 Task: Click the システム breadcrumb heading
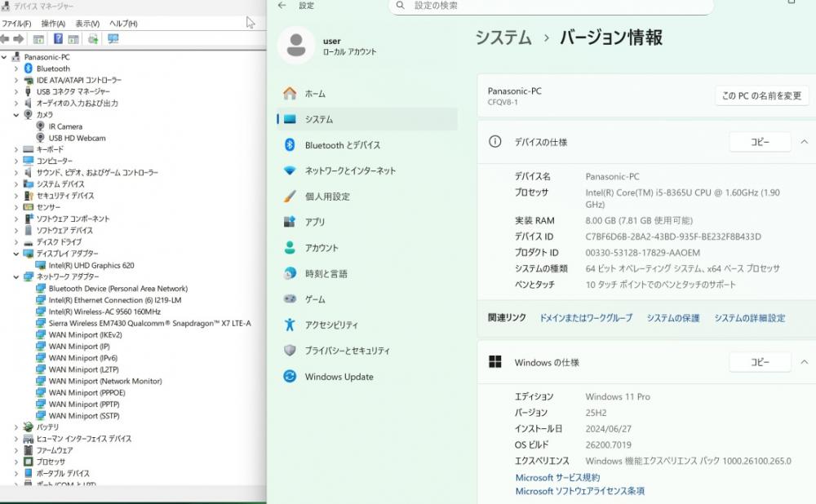[503, 38]
